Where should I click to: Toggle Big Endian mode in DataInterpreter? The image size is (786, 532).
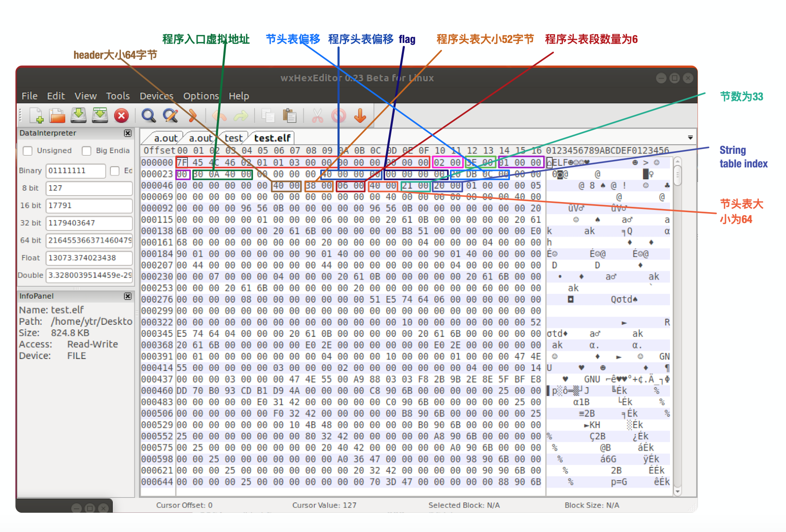tap(86, 151)
